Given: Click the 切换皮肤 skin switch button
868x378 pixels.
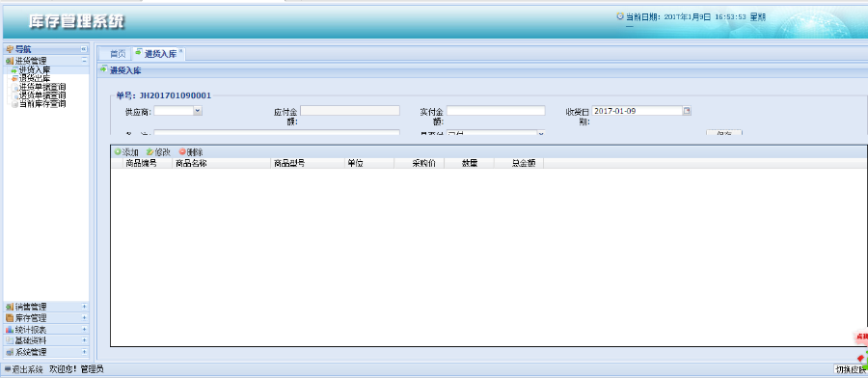Looking at the screenshot, I should point(851,369).
